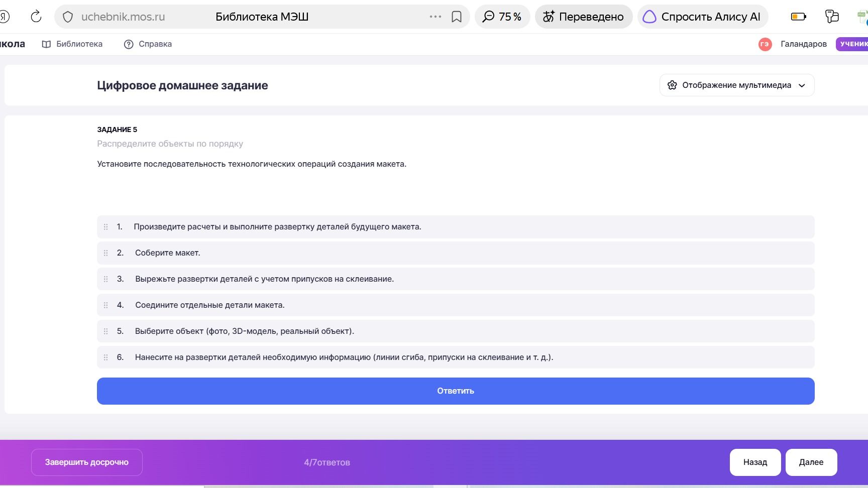
Task: Select row 'Произведите расчеты и выполните развертку'
Action: pos(456,227)
